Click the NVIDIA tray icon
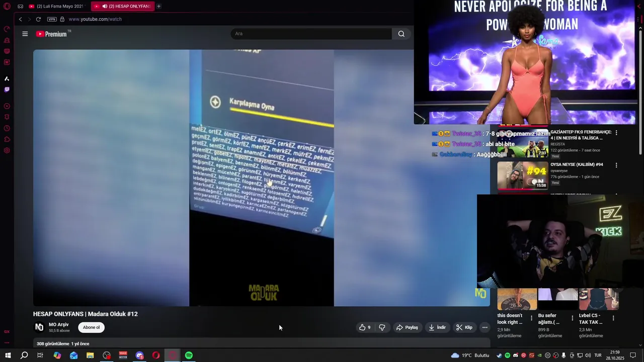644x362 pixels. 539,355
